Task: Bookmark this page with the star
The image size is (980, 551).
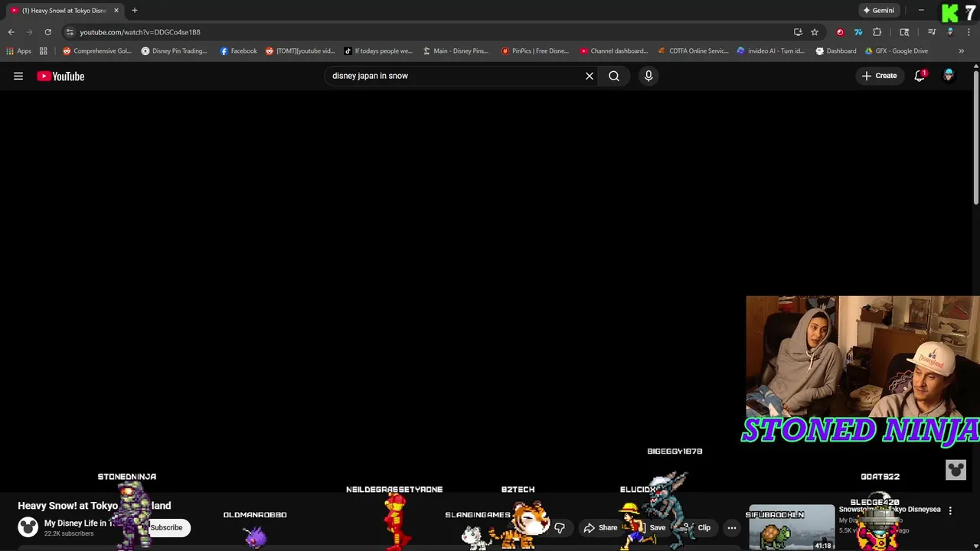Action: tap(815, 32)
